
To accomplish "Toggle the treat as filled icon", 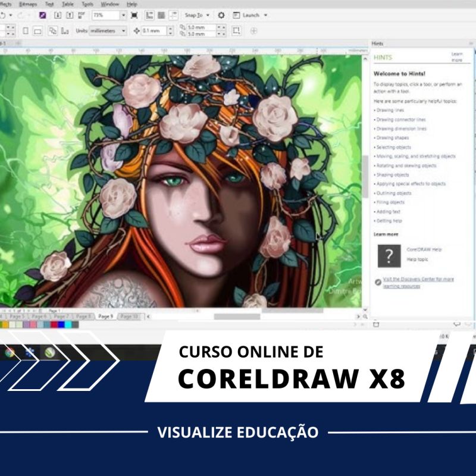I will 236,31.
